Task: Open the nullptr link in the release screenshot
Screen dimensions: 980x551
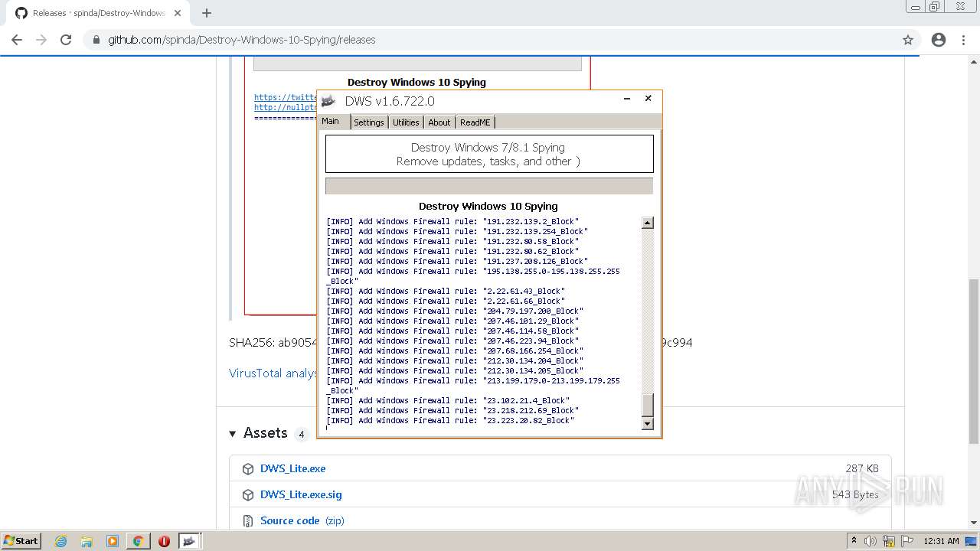Action: pos(286,107)
